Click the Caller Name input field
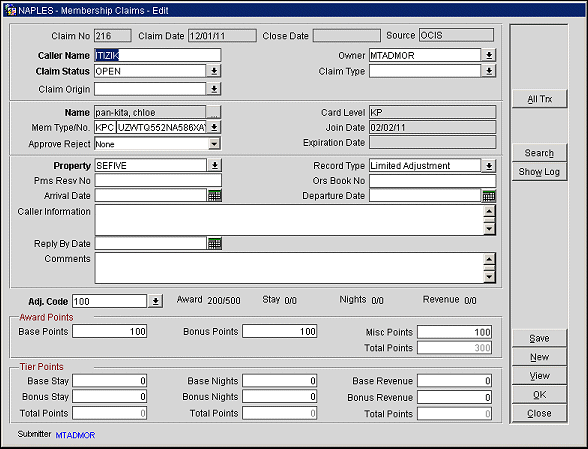 point(158,55)
